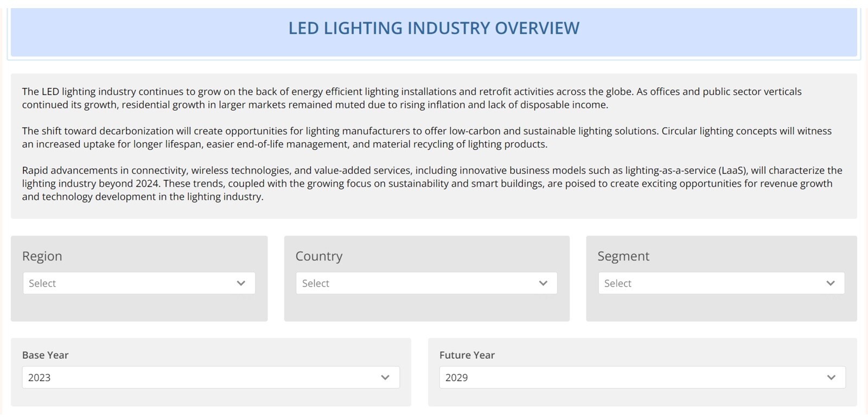Click the Region label
Viewport: 868px width, 419px height.
pos(42,256)
